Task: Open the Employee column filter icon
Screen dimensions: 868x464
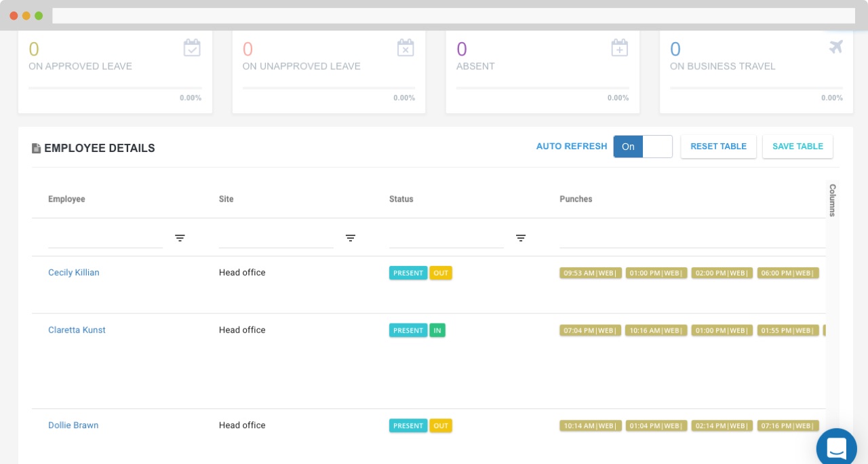Action: point(180,238)
